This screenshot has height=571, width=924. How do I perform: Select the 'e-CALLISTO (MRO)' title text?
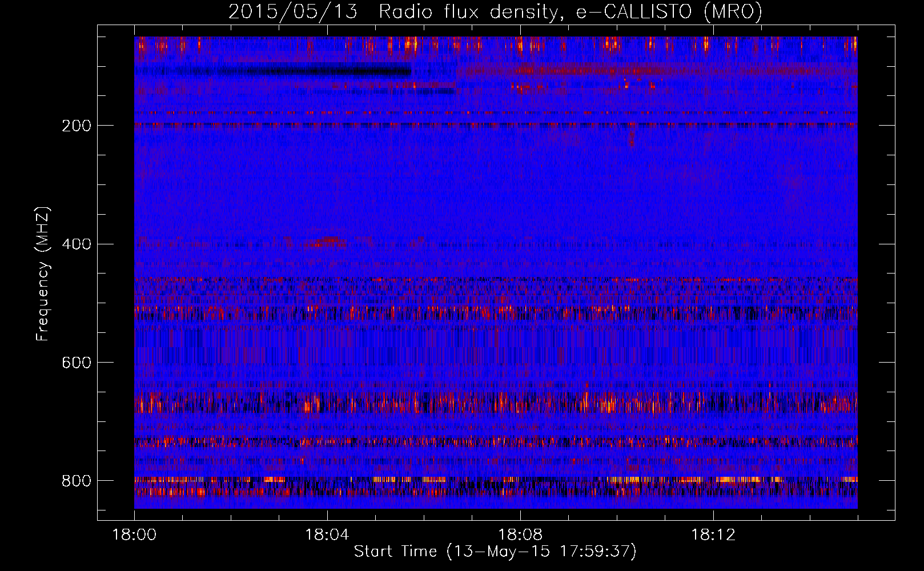(x=669, y=11)
